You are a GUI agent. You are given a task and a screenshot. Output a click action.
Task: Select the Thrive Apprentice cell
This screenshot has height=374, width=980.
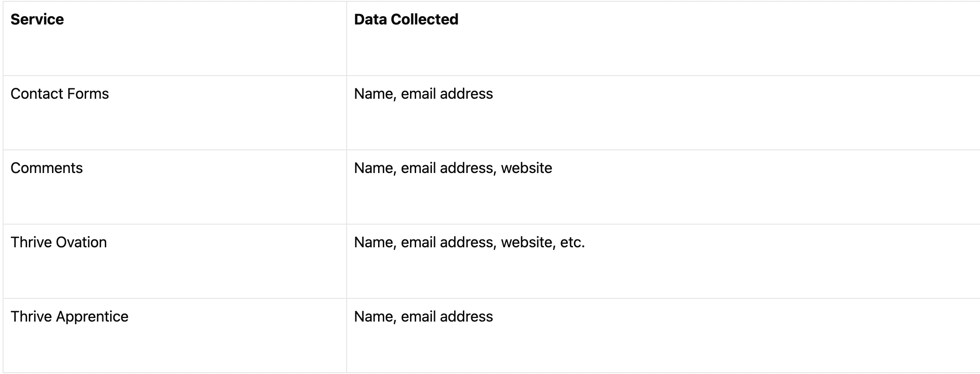point(175,336)
